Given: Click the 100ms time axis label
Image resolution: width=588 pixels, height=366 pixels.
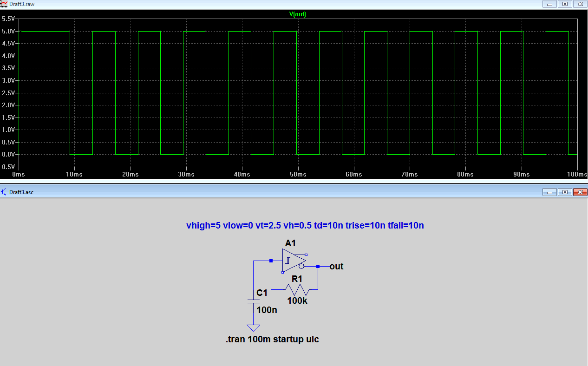Looking at the screenshot, I should 578,174.
